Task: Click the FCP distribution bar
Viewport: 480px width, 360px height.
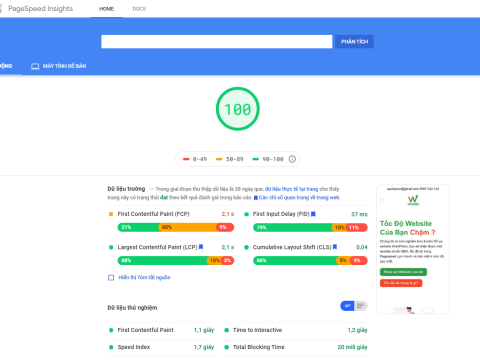Action: 176,227
